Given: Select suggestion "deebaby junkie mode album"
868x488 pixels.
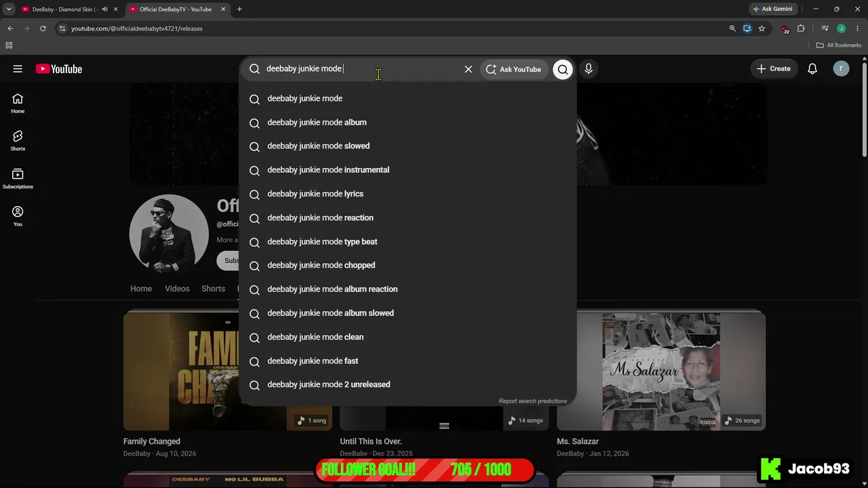Looking at the screenshot, I should tap(408, 122).
